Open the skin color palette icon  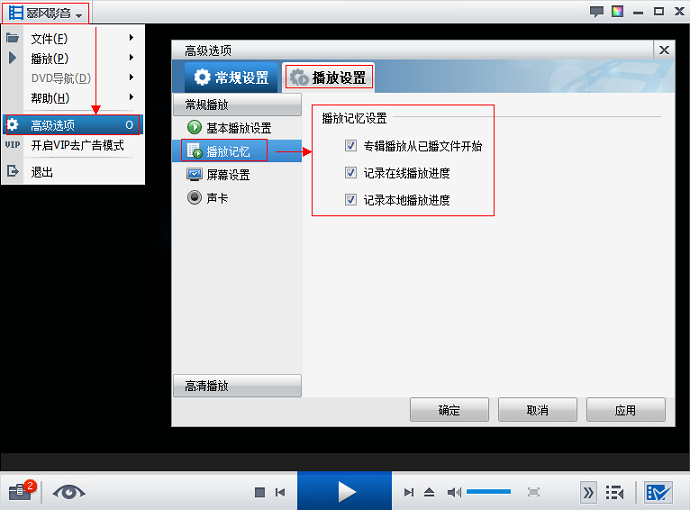coord(618,11)
